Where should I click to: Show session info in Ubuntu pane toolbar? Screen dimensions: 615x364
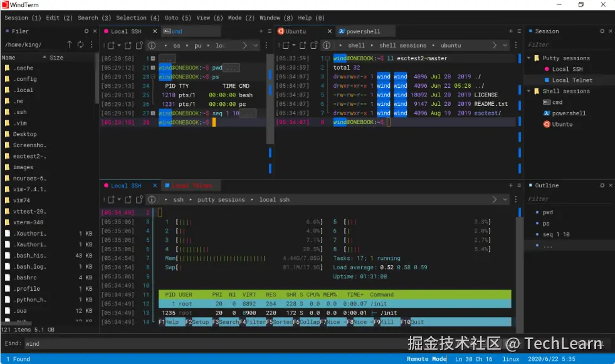coord(327,46)
